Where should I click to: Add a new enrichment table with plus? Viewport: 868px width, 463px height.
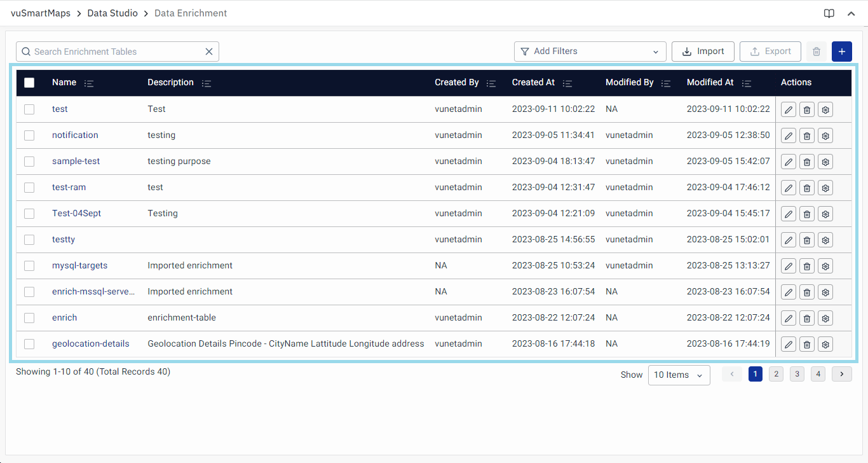click(842, 52)
